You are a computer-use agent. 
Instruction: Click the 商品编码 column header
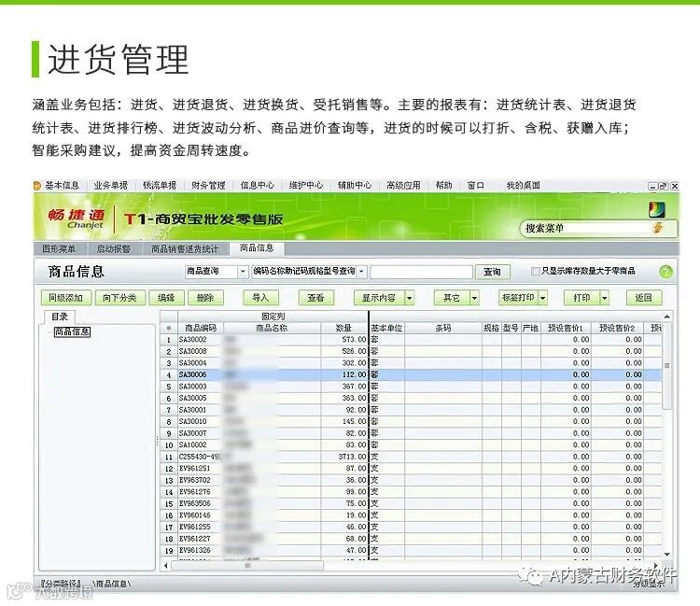click(x=201, y=328)
